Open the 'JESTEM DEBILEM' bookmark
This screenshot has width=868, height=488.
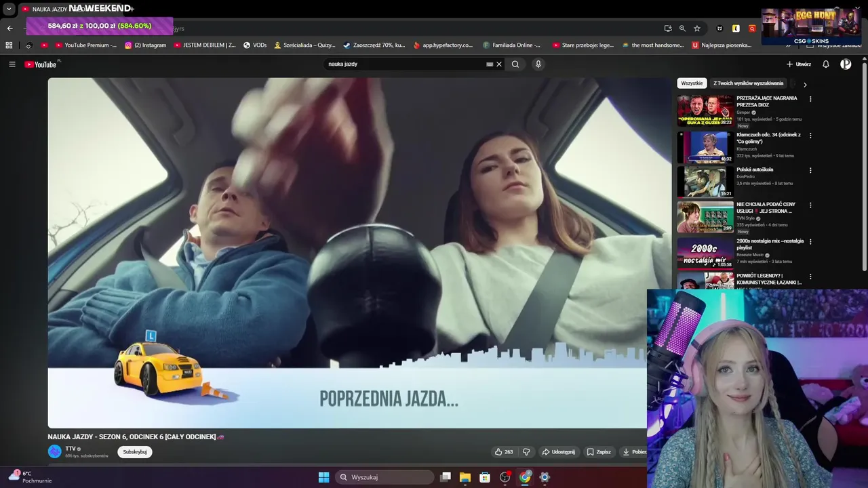[205, 45]
